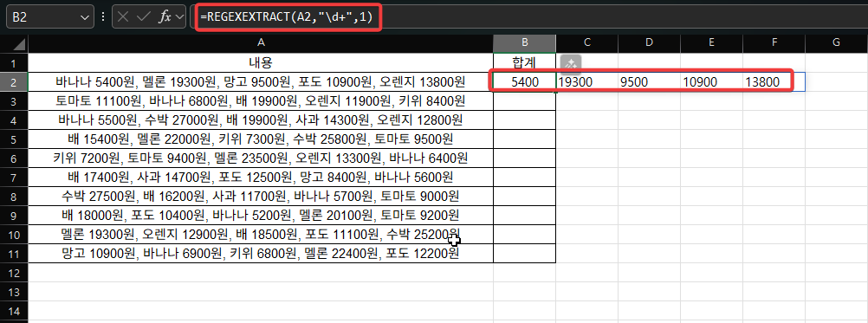
Task: Select empty cell B11 in 합계 column
Action: click(x=525, y=254)
